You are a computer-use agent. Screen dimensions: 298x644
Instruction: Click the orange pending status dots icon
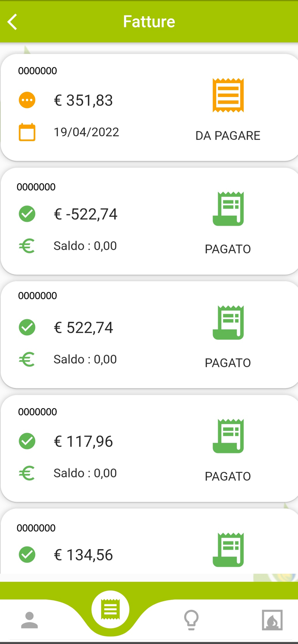click(x=27, y=100)
